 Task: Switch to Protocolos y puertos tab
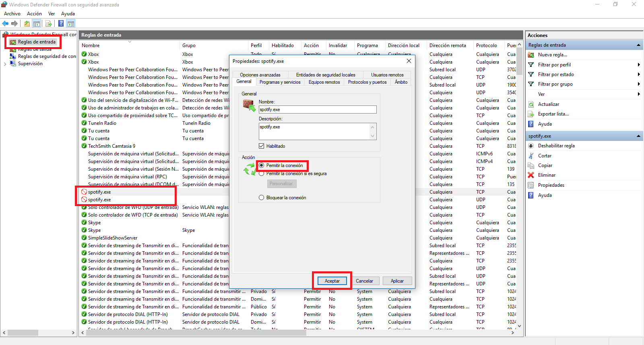(x=367, y=82)
